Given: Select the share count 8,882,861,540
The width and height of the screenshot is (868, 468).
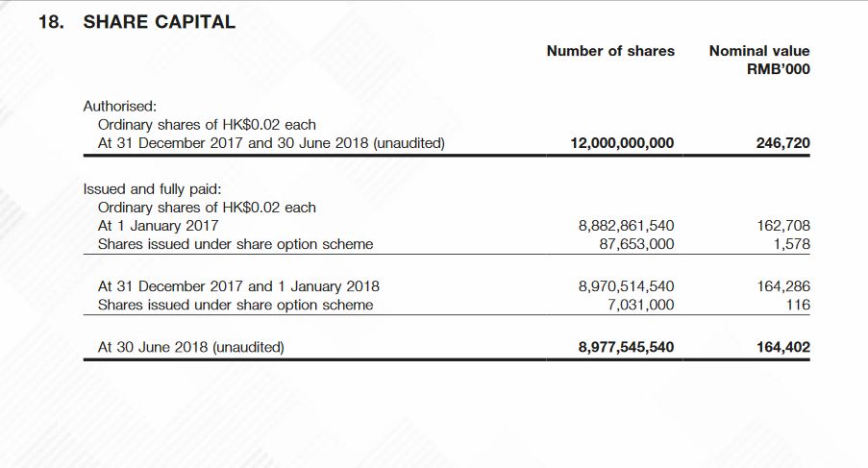Looking at the screenshot, I should [x=626, y=226].
